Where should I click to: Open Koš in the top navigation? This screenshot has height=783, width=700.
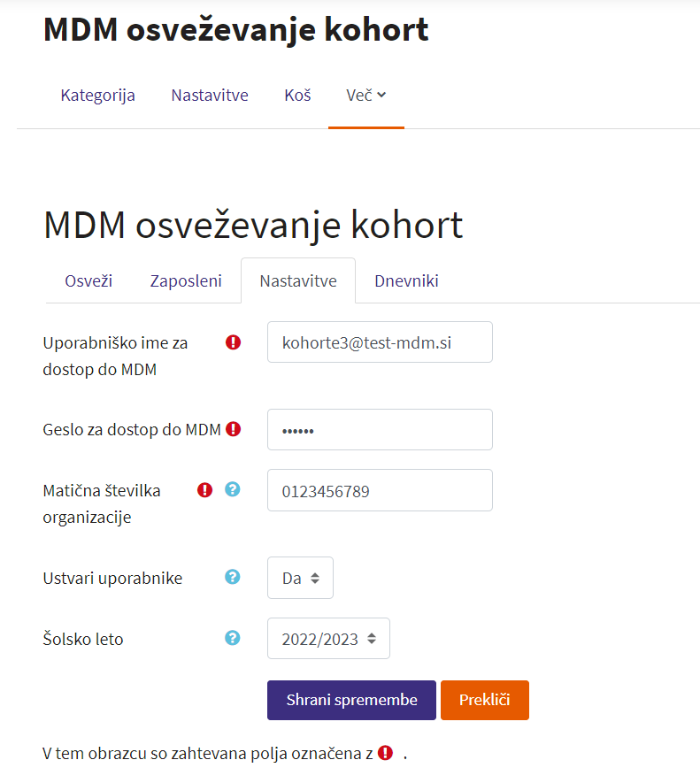[x=297, y=96]
